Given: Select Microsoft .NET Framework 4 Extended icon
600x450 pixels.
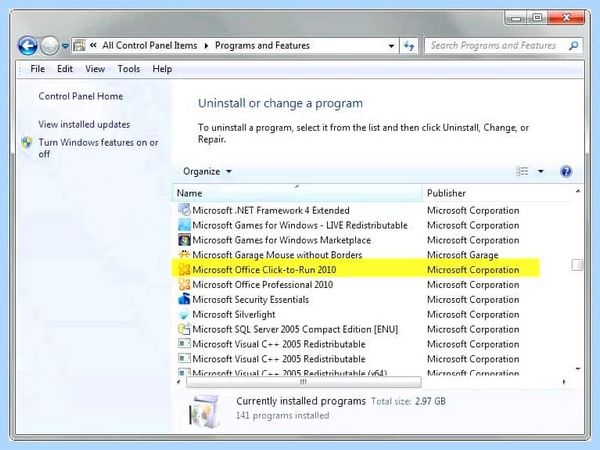Looking at the screenshot, I should pos(184,210).
